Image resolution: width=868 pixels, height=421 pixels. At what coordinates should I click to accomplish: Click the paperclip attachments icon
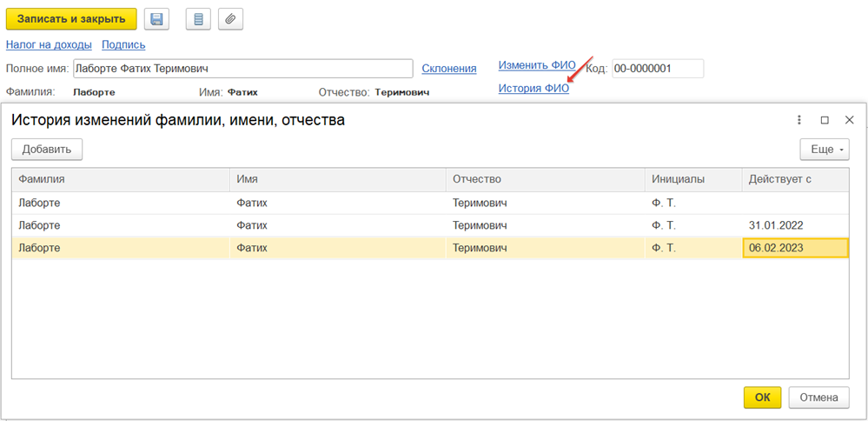[x=230, y=19]
